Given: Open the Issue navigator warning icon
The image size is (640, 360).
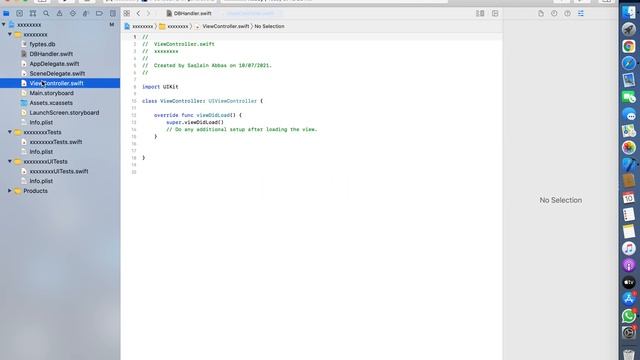Looking at the screenshot, I should (59, 13).
